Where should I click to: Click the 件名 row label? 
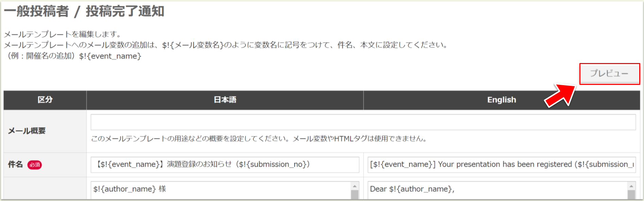point(15,165)
